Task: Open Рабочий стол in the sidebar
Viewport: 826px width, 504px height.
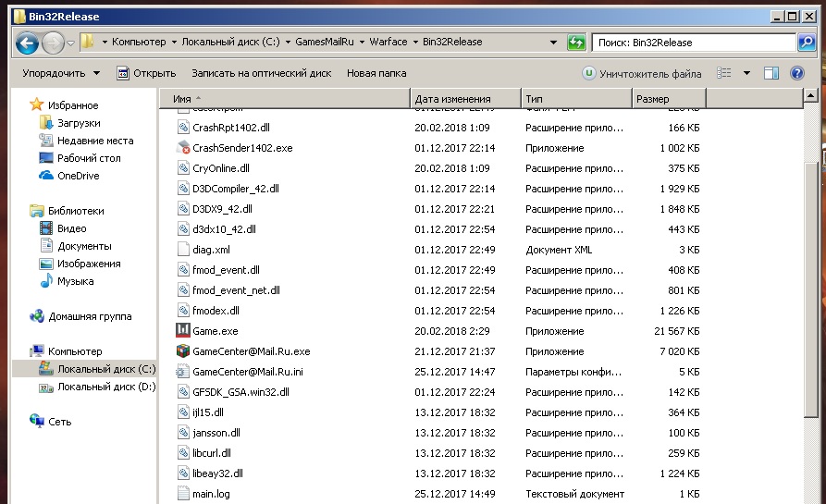Action: [89, 158]
